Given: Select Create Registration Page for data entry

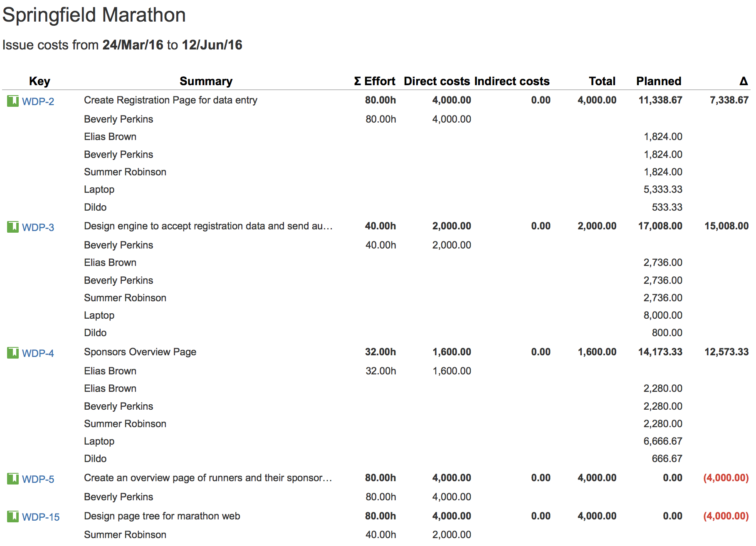Looking at the screenshot, I should [170, 100].
